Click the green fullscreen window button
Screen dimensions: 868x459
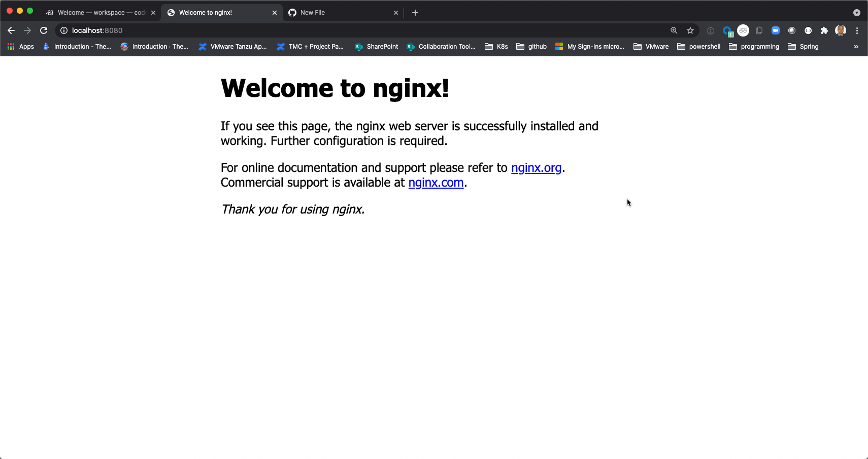30,11
